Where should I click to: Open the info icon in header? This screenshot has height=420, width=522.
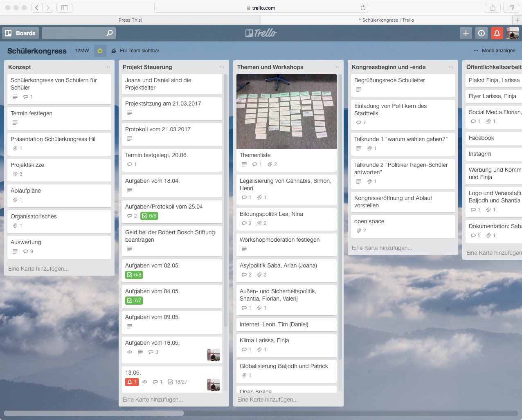482,33
